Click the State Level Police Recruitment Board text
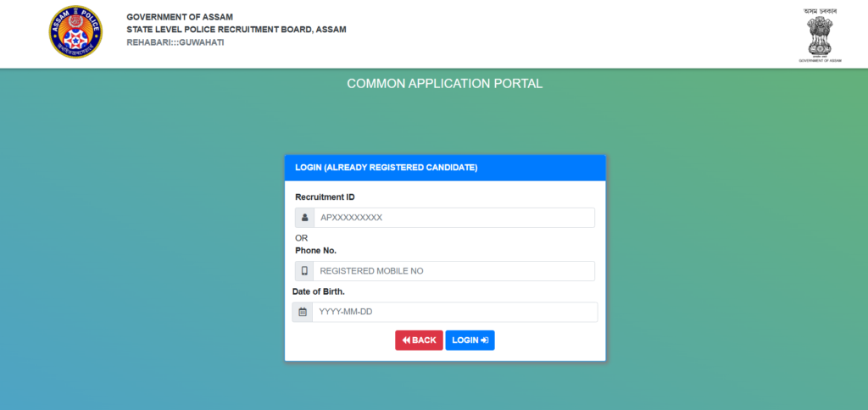This screenshot has height=410, width=868. pyautogui.click(x=236, y=30)
